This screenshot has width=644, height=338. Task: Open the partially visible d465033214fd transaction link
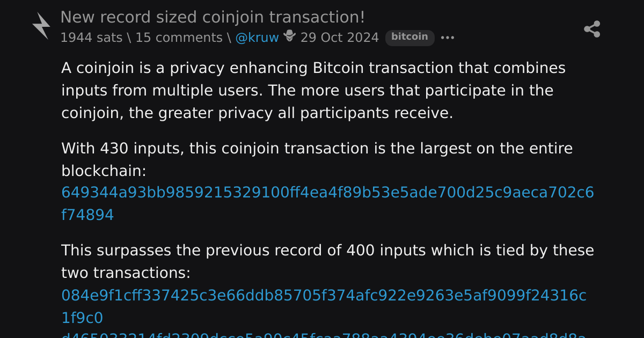click(324, 335)
